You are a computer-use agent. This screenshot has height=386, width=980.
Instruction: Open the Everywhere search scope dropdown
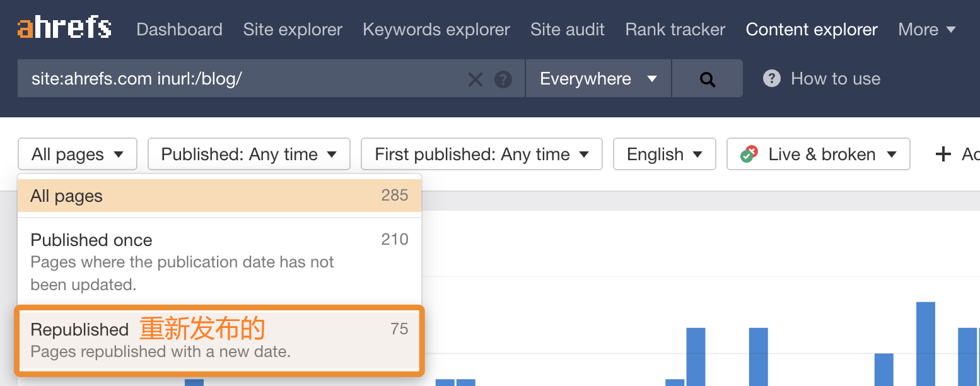(597, 78)
